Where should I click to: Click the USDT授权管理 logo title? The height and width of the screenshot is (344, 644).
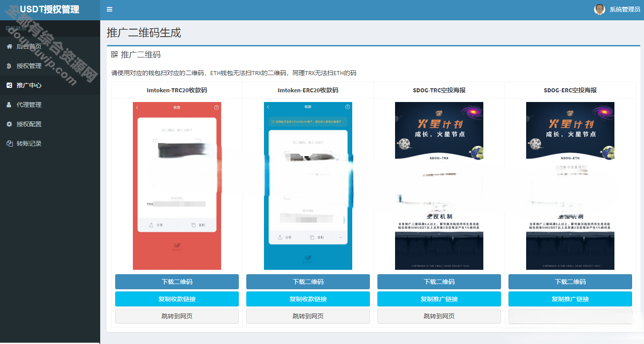(x=50, y=9)
